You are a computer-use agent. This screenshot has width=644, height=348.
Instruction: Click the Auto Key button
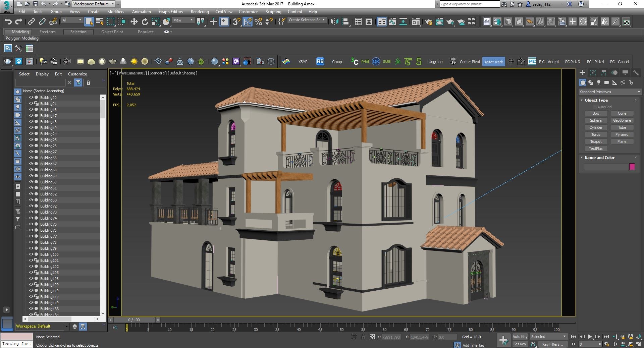click(520, 337)
